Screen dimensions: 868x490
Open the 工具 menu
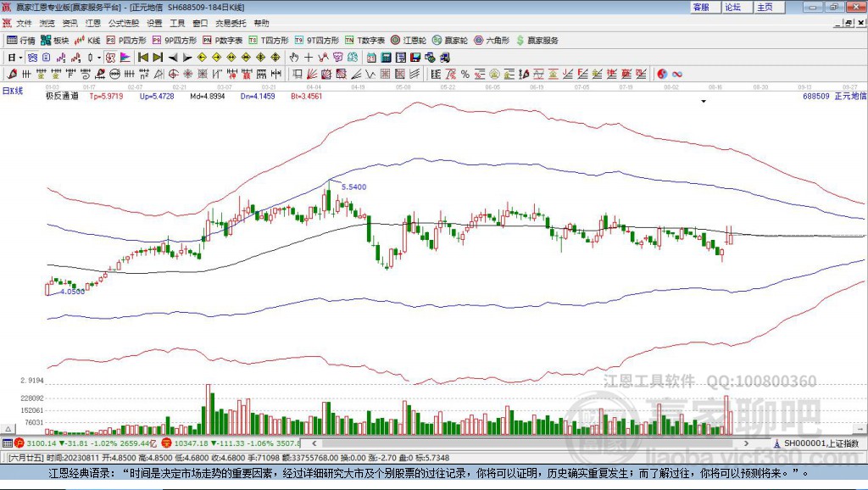click(177, 23)
